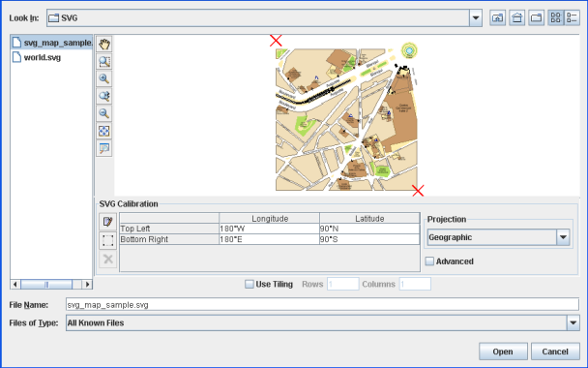This screenshot has height=368, width=588.
Task: Go up one folder level
Action: point(498,17)
